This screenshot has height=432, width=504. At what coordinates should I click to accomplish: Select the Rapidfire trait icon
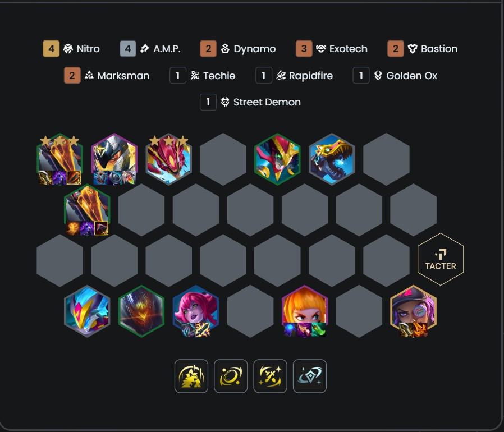281,76
